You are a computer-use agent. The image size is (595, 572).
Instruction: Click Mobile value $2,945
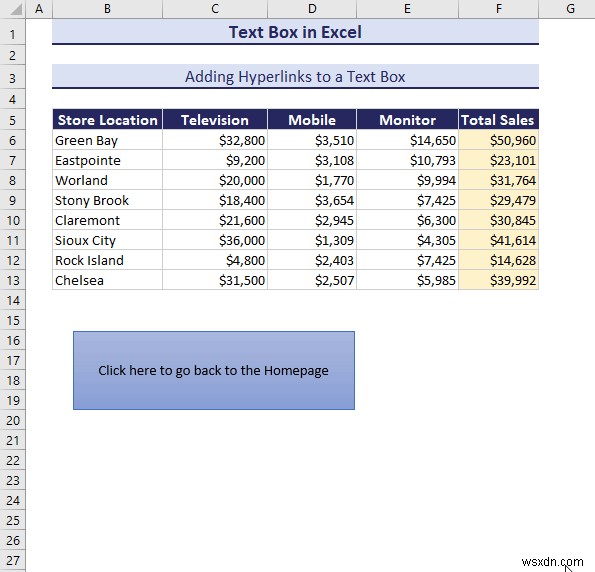pos(312,220)
